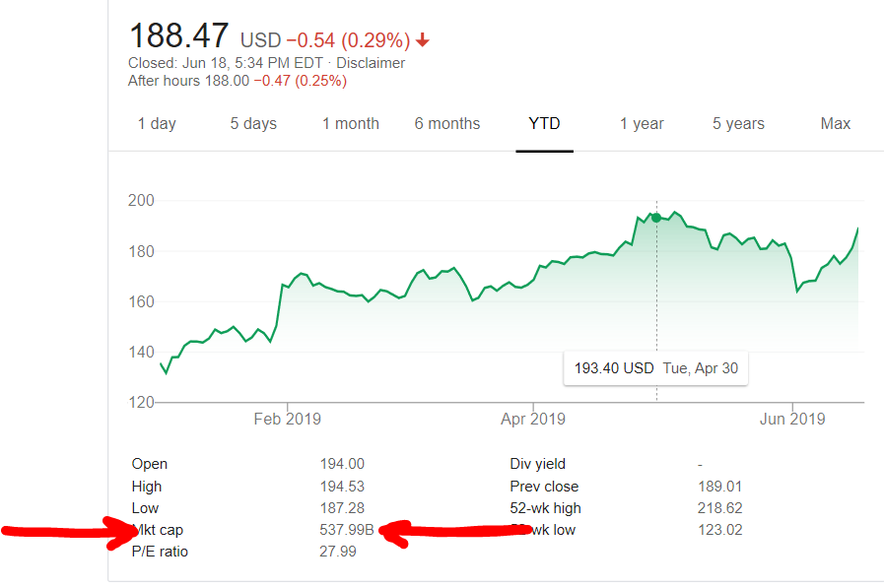Click the P/E ratio label
This screenshot has height=588, width=884.
pyautogui.click(x=160, y=552)
